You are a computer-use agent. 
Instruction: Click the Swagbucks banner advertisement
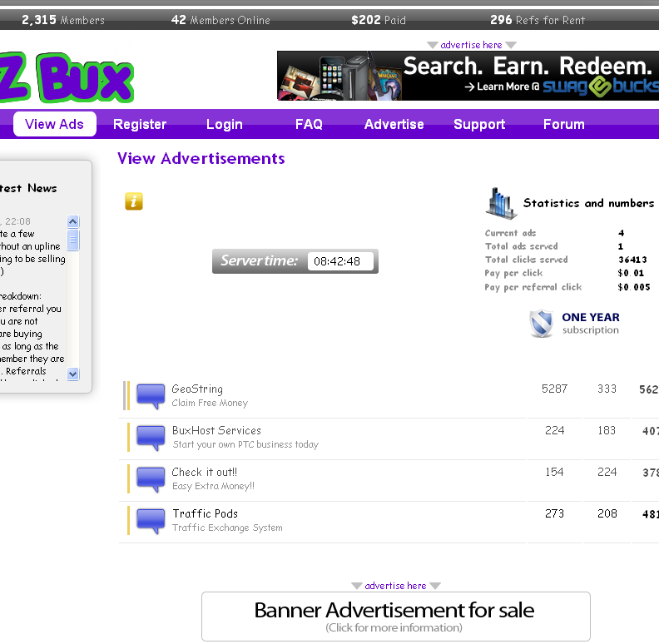(x=468, y=76)
